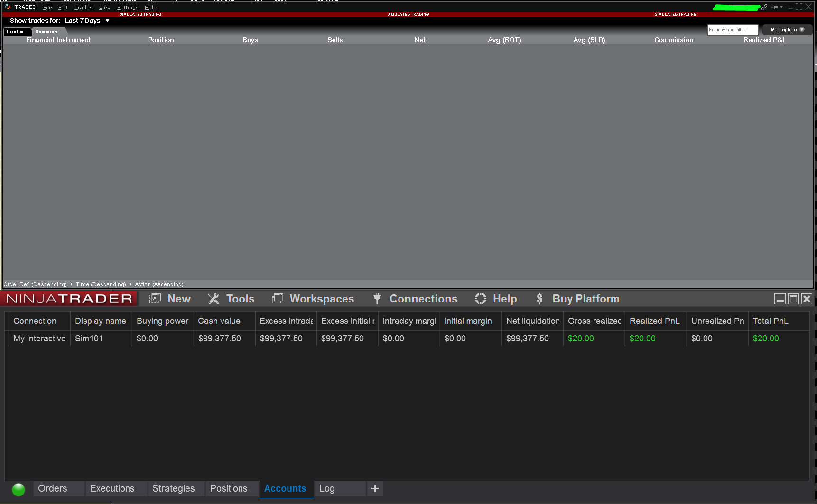This screenshot has width=817, height=504.
Task: Open the Tools wrench icon
Action: [x=214, y=298]
